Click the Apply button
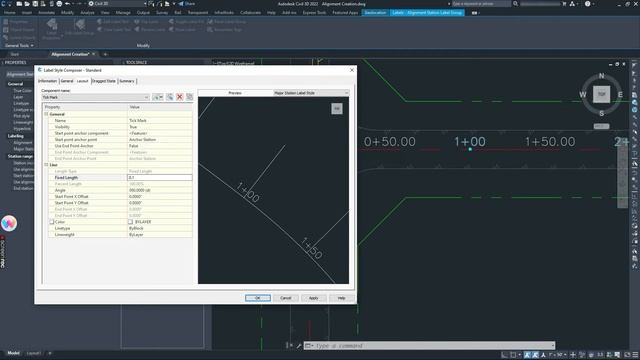Image resolution: width=640 pixels, height=360 pixels. [x=313, y=298]
